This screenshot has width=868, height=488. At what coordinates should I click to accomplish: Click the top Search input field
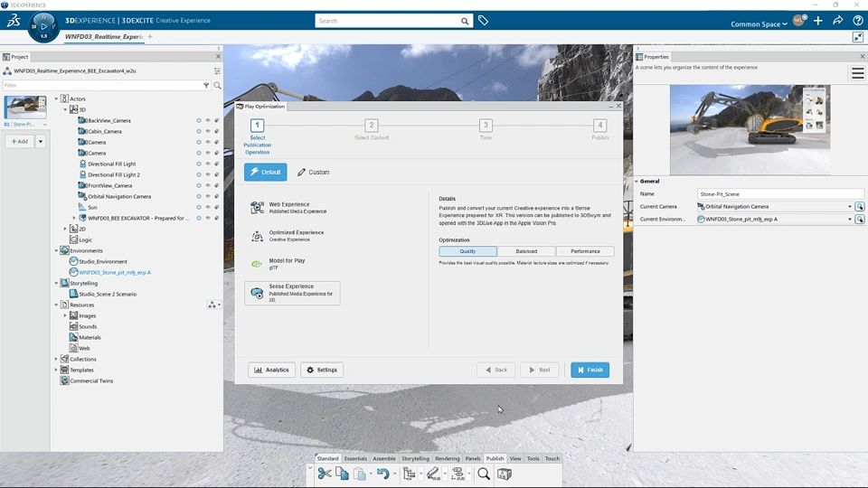[x=389, y=21]
